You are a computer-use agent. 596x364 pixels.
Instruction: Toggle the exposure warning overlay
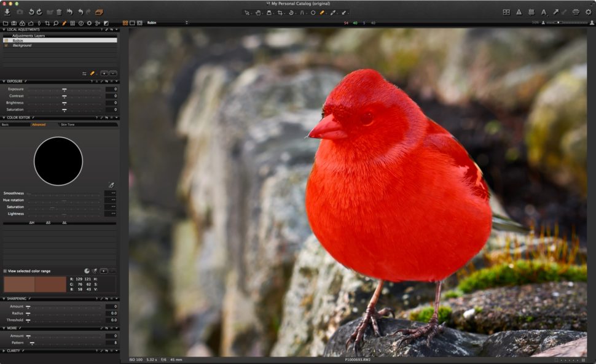[519, 12]
